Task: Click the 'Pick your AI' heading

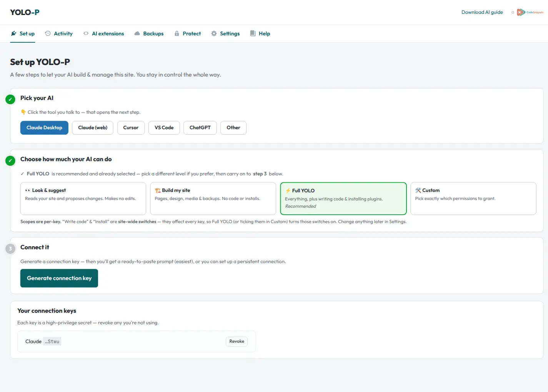Action: [x=37, y=98]
